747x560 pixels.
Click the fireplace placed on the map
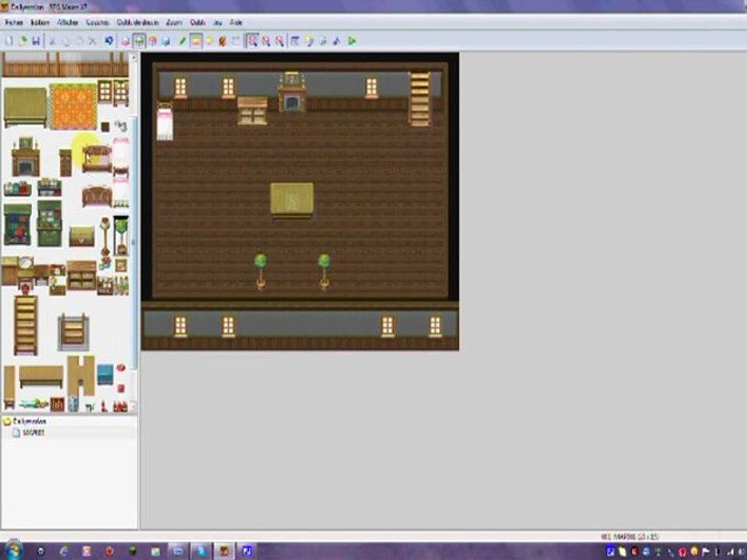click(292, 93)
